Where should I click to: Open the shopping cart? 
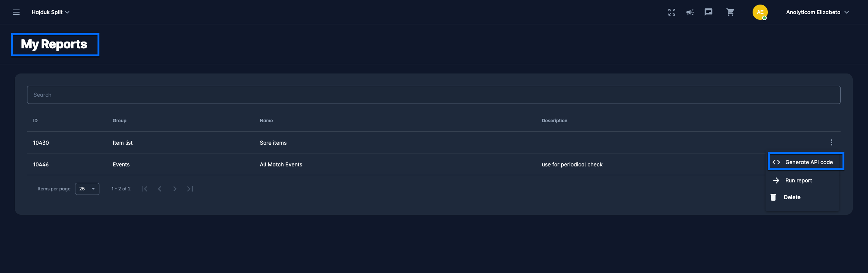click(730, 12)
